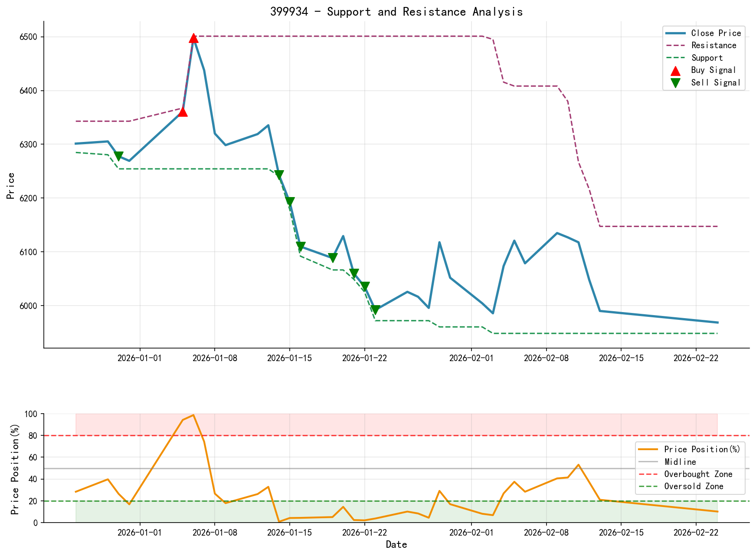This screenshot has width=756, height=556.
Task: Select the first Buy Signal arrow near 6360
Action: [x=182, y=114]
